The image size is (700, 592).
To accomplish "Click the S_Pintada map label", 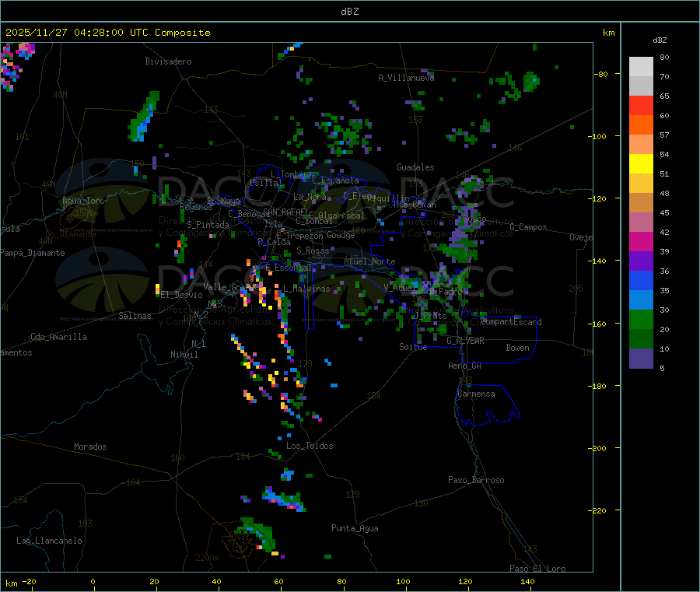I will click(x=208, y=225).
